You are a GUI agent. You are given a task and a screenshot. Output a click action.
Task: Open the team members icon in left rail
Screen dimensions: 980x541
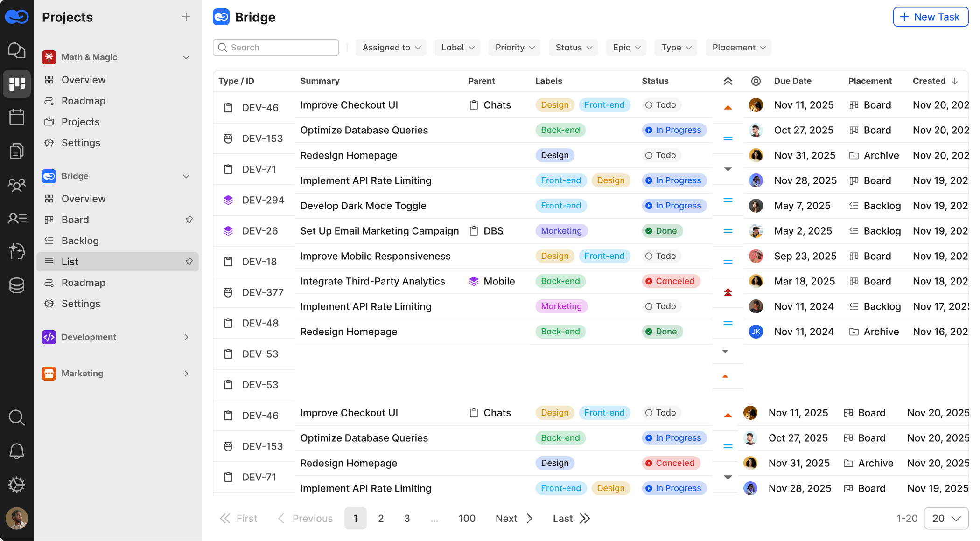(17, 185)
